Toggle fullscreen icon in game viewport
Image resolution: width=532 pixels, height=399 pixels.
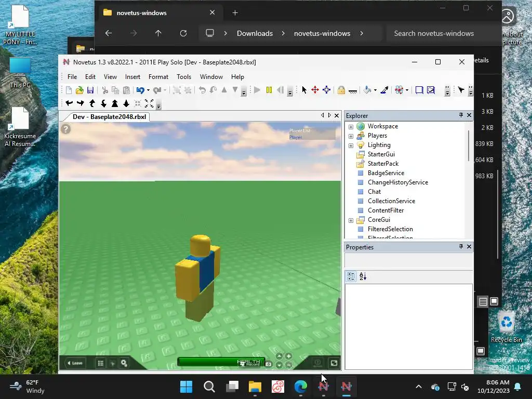(334, 363)
